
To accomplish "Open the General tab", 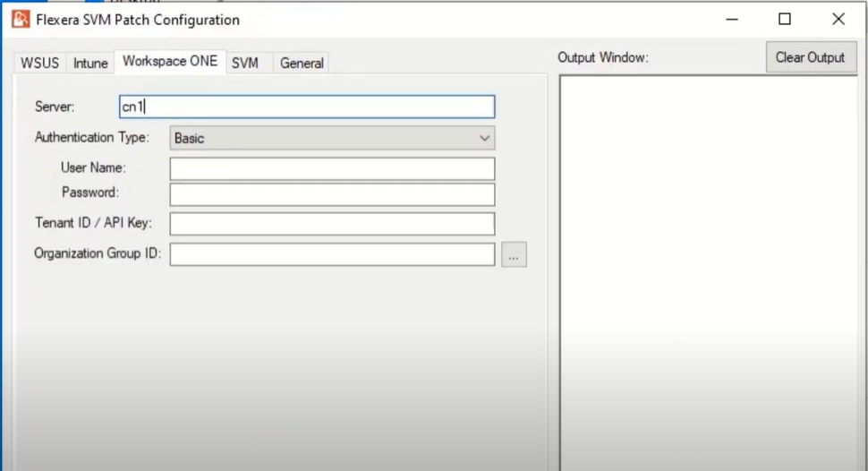I will tap(302, 64).
